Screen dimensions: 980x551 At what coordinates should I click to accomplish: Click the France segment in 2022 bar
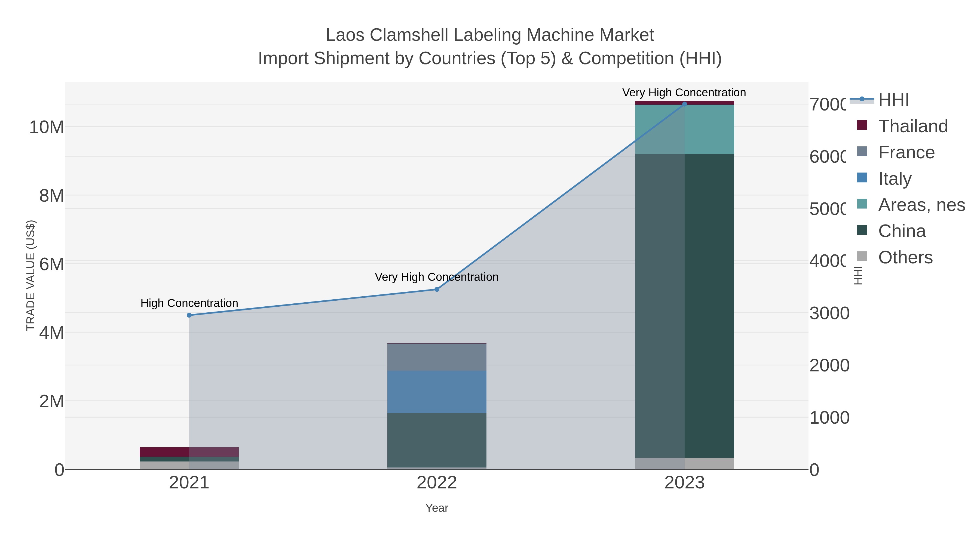(x=437, y=357)
